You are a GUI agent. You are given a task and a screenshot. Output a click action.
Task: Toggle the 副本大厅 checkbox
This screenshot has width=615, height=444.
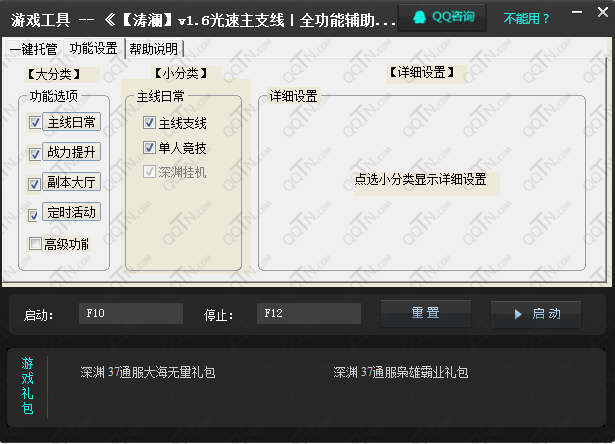[36, 184]
